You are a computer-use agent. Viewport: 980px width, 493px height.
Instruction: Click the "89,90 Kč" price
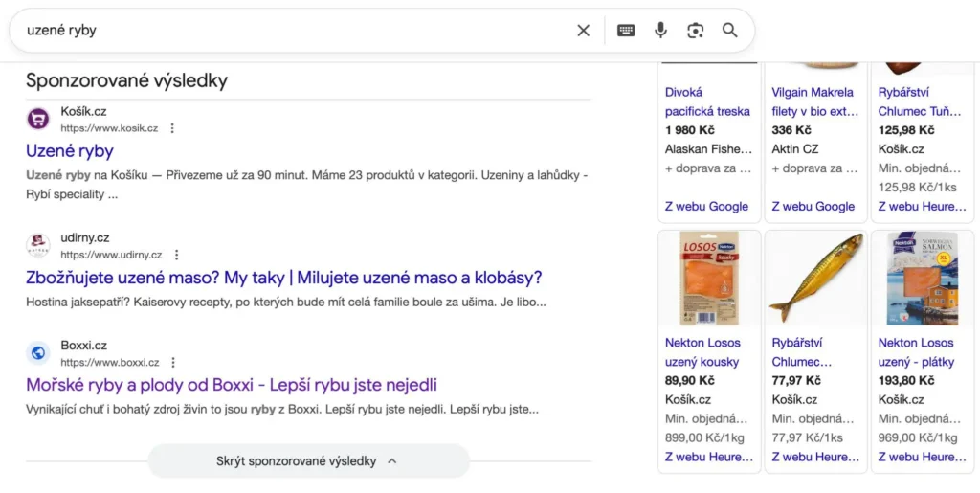690,381
